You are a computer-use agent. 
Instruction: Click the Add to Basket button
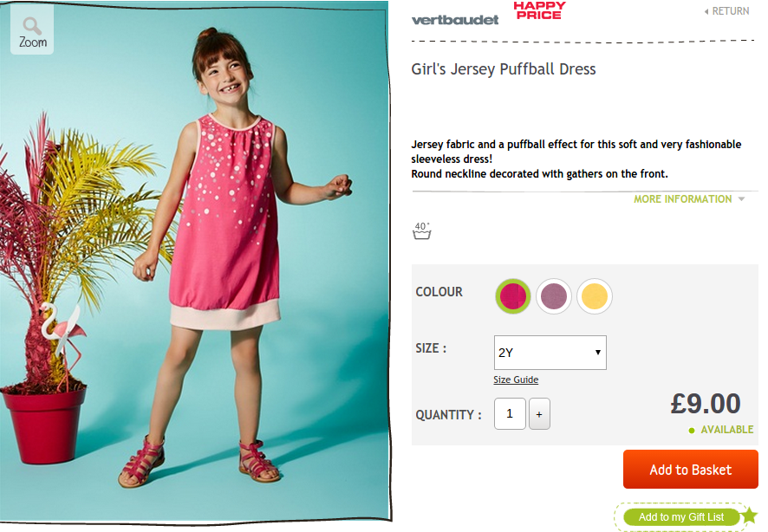pyautogui.click(x=691, y=470)
